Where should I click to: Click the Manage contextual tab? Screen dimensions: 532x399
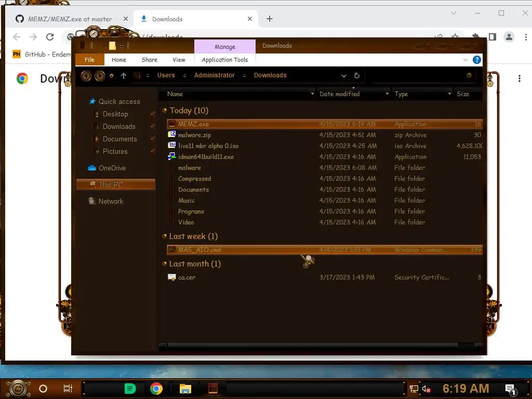click(224, 46)
